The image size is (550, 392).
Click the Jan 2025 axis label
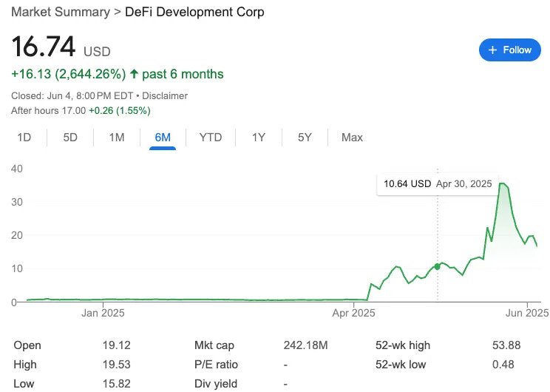click(103, 313)
